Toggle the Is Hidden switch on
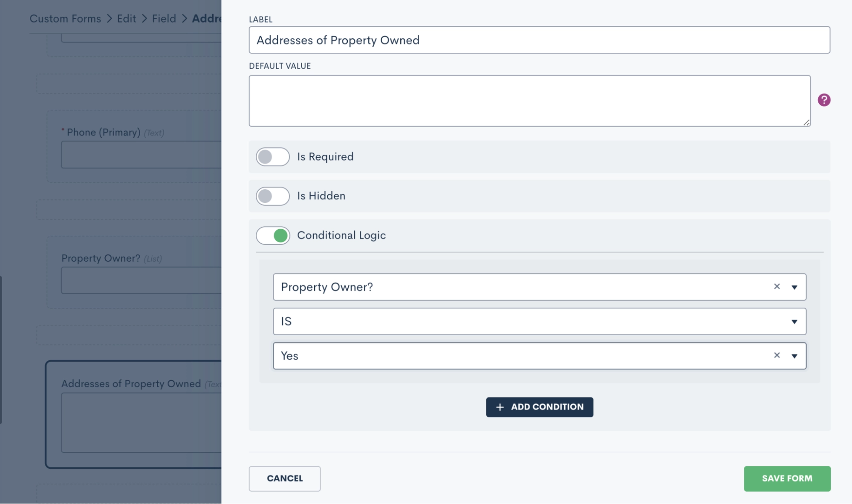 pyautogui.click(x=272, y=196)
